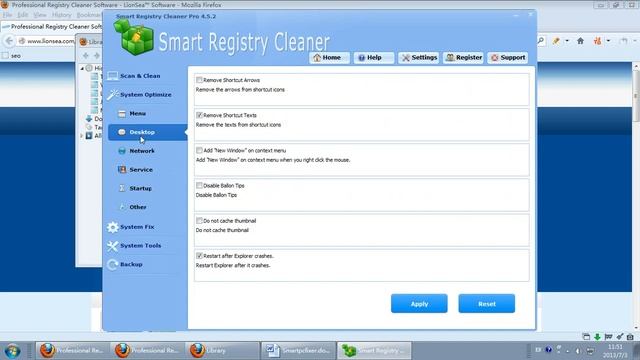This screenshot has width=640, height=360.
Task: Click the Smart Registry Cleaner cube logo
Action: 133,37
